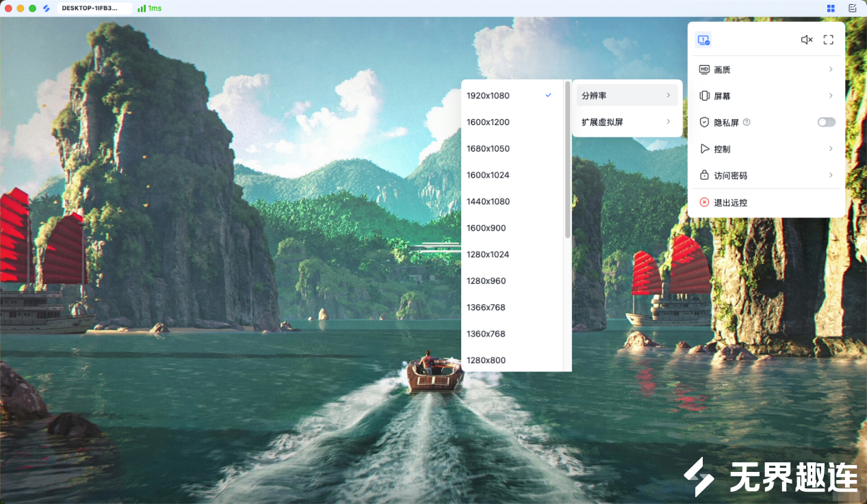This screenshot has height=504, width=867.
Task: Expand the 屏幕 submenu chevron
Action: click(x=831, y=96)
